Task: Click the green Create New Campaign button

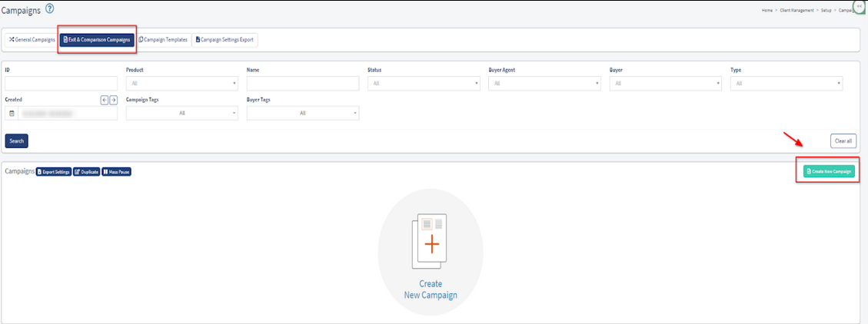Action: click(829, 171)
